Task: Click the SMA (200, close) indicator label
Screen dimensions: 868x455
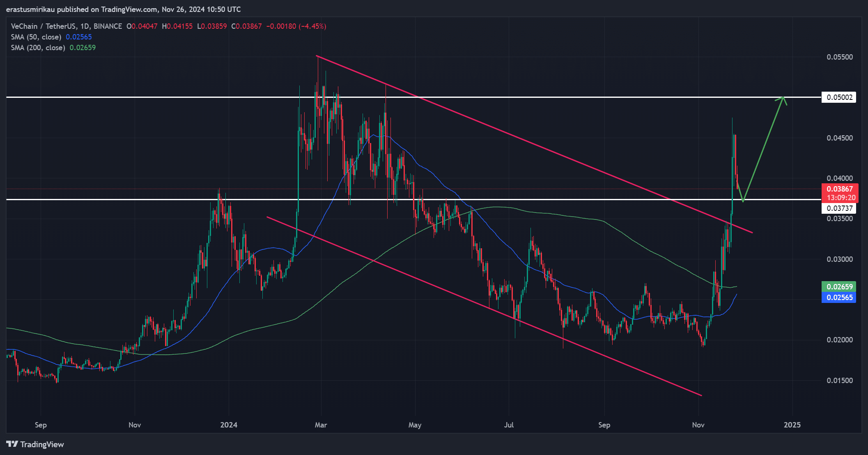Action: coord(38,48)
